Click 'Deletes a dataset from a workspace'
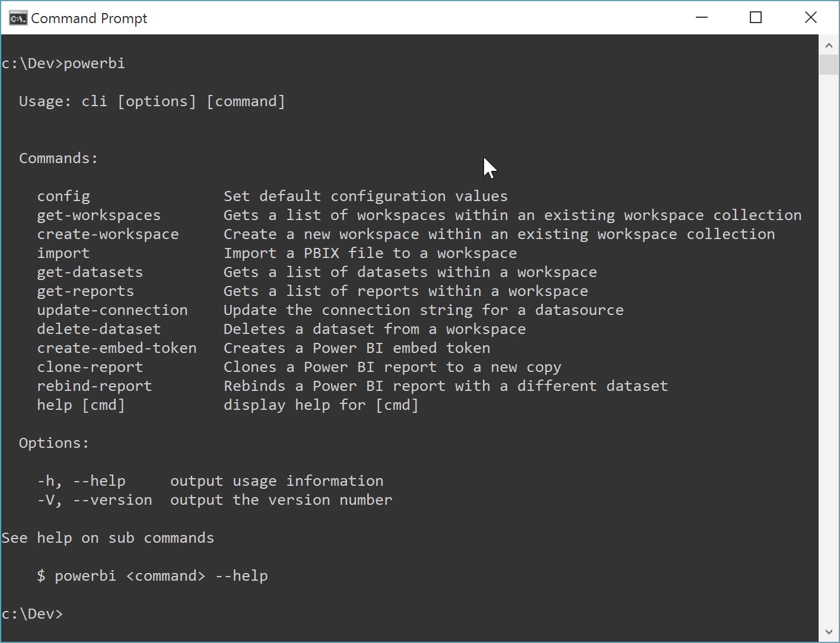Image resolution: width=840 pixels, height=643 pixels. click(x=375, y=329)
